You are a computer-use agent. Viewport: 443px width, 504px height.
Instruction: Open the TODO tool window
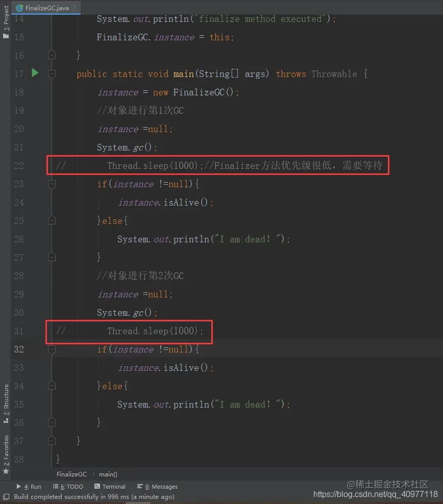coord(68,487)
